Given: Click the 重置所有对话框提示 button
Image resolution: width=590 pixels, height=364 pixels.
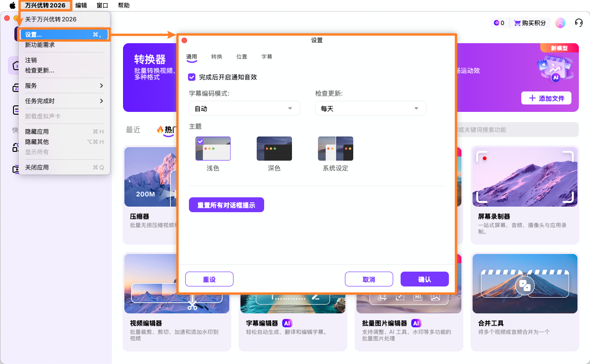Looking at the screenshot, I should pyautogui.click(x=226, y=205).
